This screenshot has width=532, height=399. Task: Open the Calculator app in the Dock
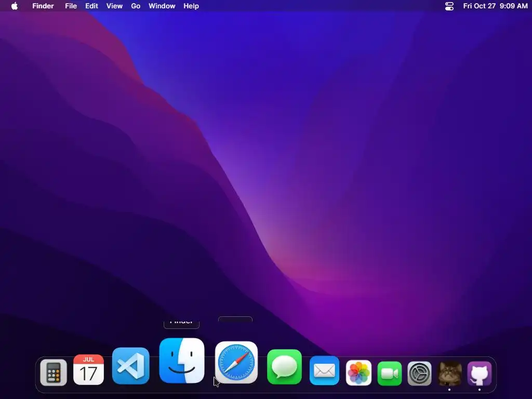point(54,373)
